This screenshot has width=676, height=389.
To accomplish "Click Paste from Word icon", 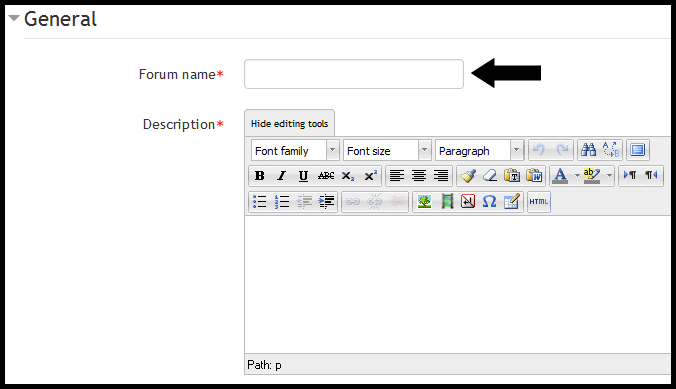I will (534, 176).
